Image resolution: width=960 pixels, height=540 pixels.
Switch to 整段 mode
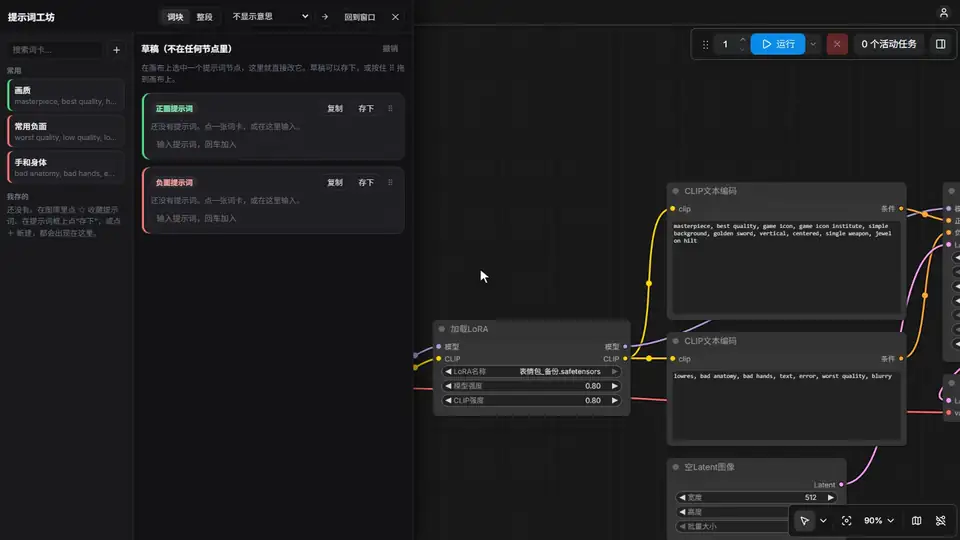click(204, 17)
